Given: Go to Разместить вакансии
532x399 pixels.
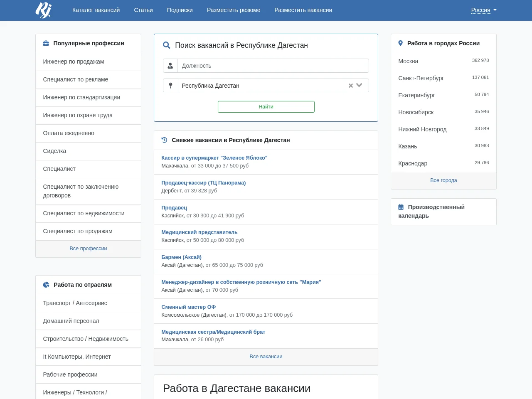Looking at the screenshot, I should pyautogui.click(x=303, y=10).
